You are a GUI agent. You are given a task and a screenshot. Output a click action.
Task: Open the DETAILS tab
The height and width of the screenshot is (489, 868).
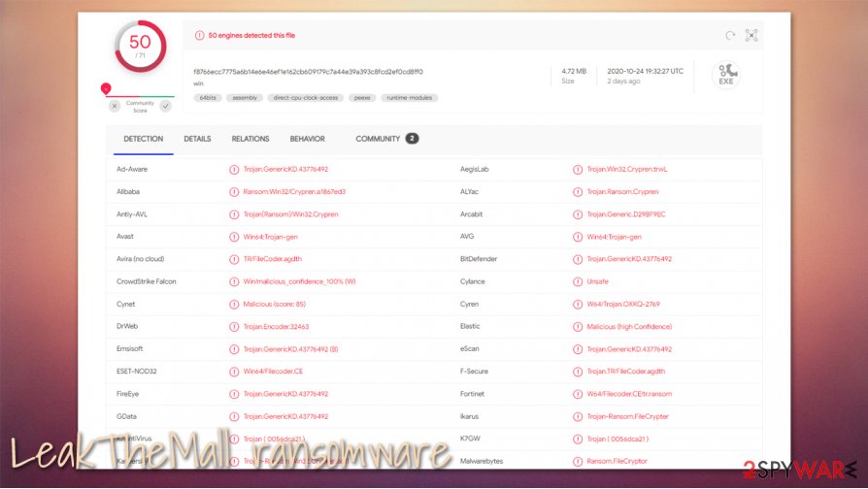tap(197, 139)
